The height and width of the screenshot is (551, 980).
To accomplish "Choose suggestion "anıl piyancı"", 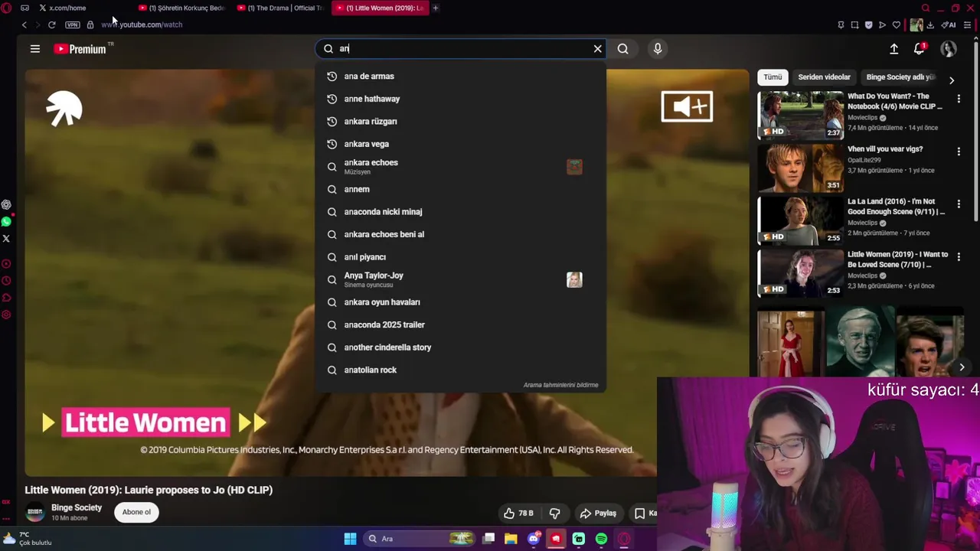I will 460,257.
